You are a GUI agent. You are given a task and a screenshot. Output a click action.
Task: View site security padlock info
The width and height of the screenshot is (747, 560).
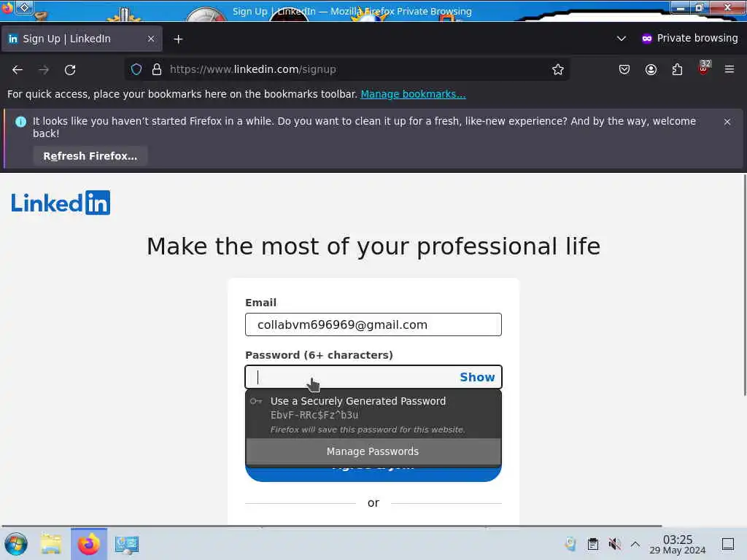157,69
